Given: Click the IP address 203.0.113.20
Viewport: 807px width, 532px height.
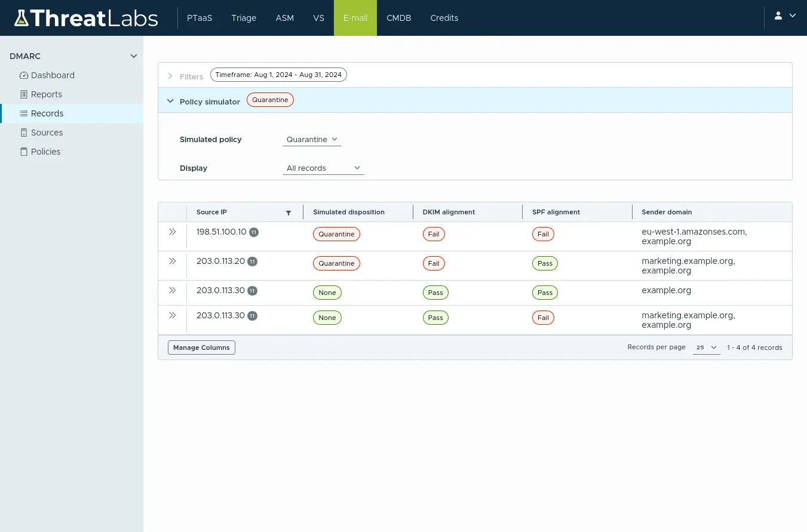Looking at the screenshot, I should (220, 261).
